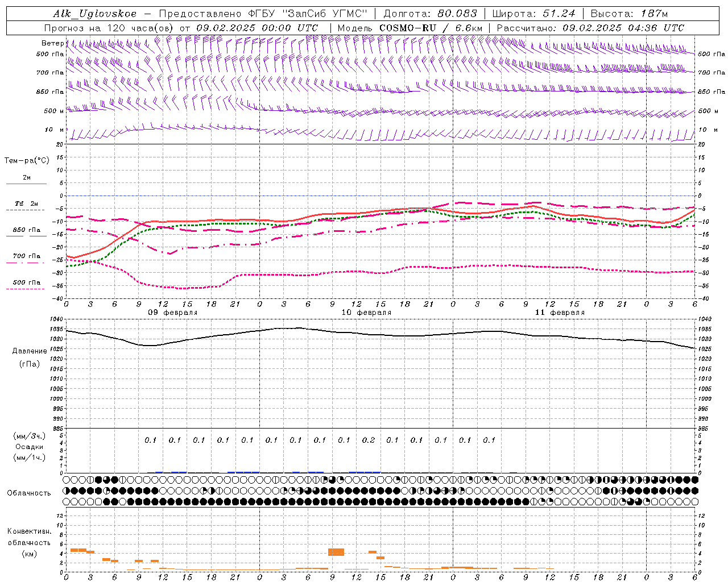The width and height of the screenshot is (728, 582).
Task: Click the (гПа) unit under Давление
Action: pyautogui.click(x=30, y=364)
